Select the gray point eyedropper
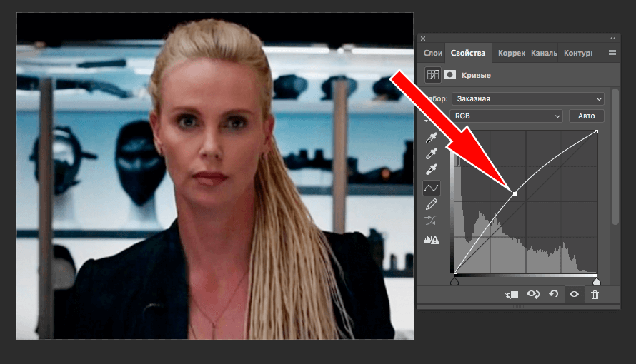The image size is (636, 364). click(x=431, y=153)
